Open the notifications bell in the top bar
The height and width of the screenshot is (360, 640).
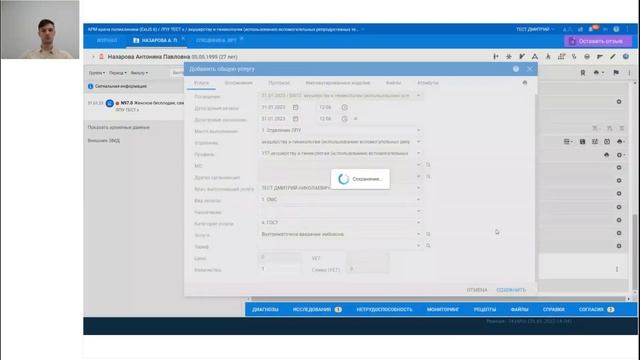pos(591,29)
